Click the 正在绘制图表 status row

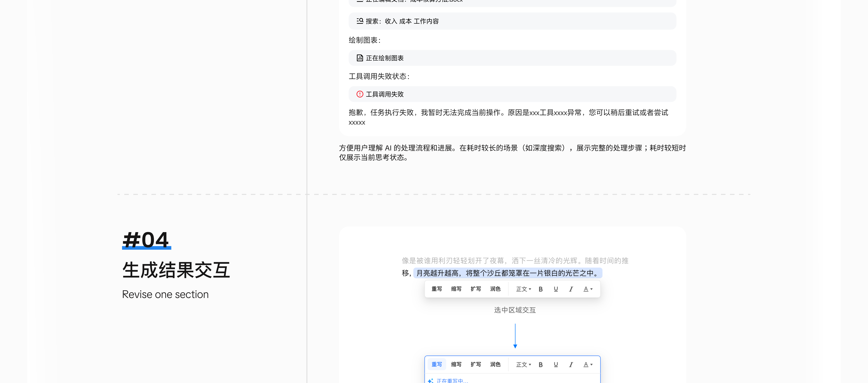pos(512,58)
